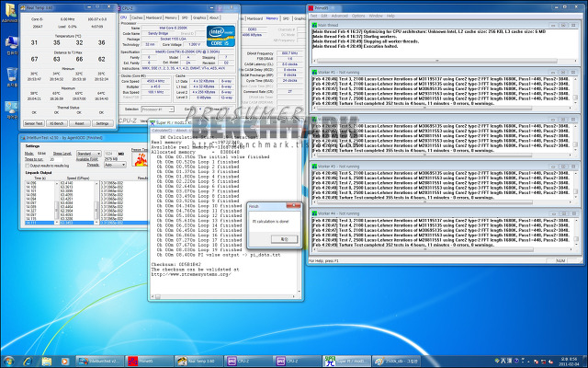Open the Computer desktop icon

point(11,45)
